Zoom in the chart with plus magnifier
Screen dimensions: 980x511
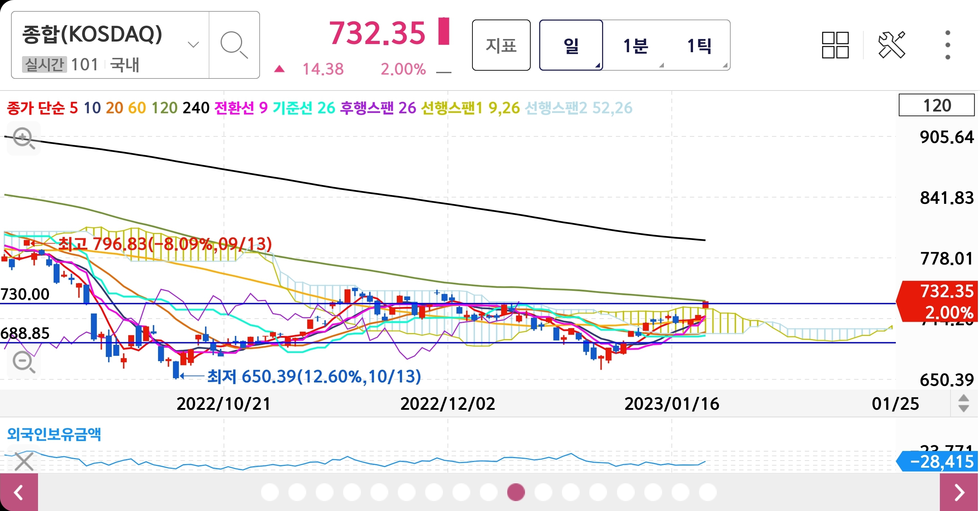pos(23,138)
